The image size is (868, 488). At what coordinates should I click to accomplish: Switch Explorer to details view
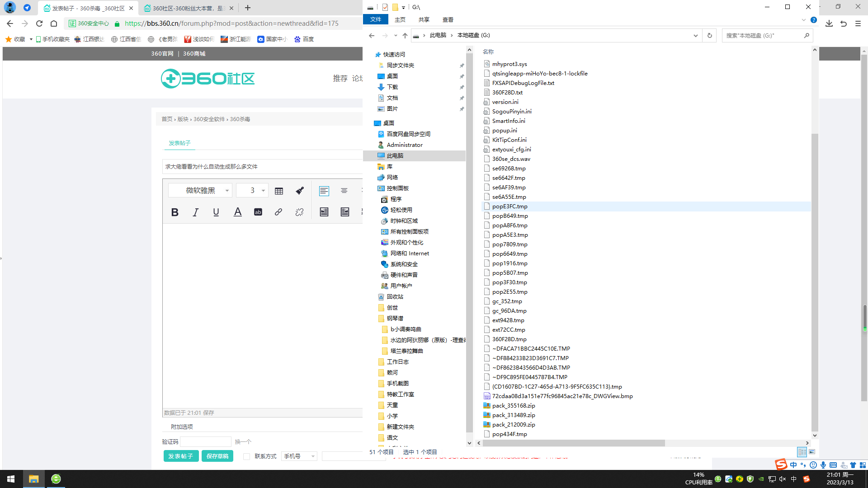[802, 452]
